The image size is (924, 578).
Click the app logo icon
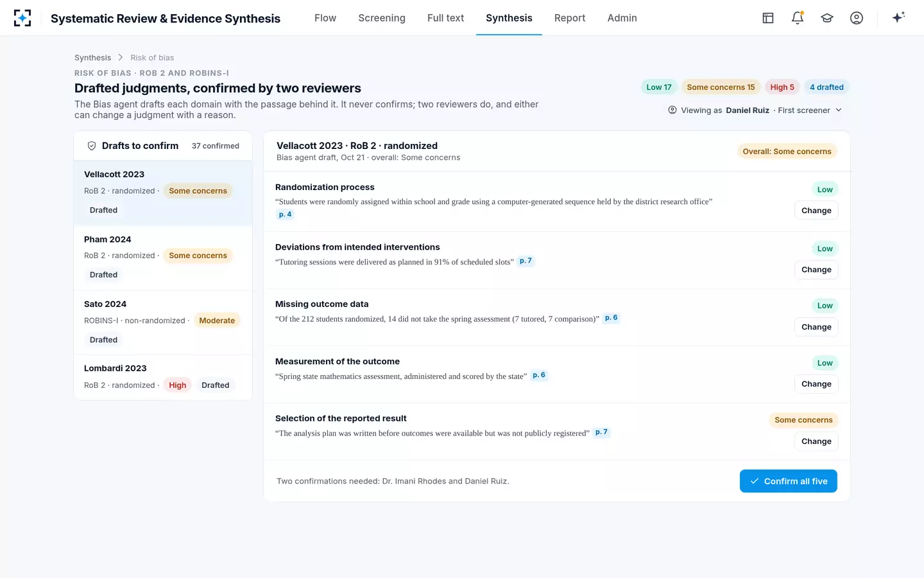tap(22, 18)
